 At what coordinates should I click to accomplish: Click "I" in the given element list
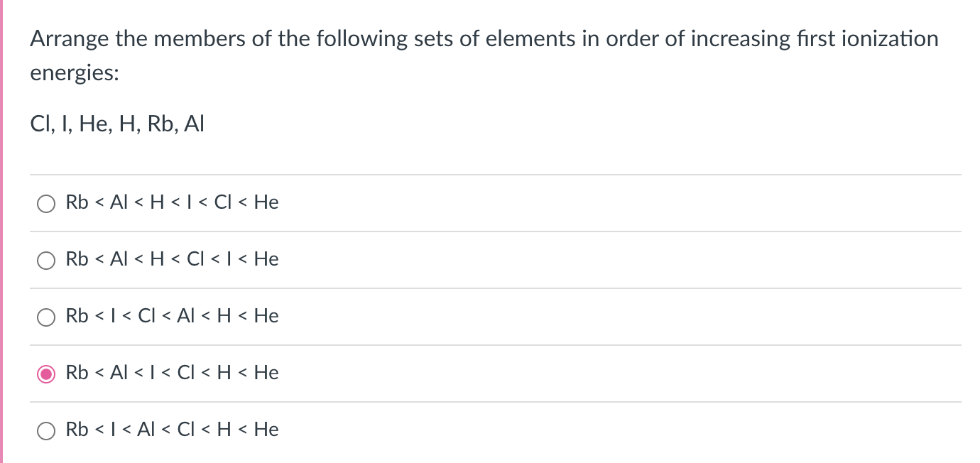62,124
